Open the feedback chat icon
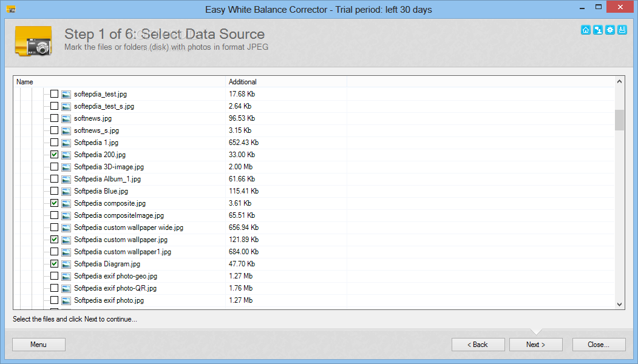This screenshot has width=638, height=364. (598, 30)
